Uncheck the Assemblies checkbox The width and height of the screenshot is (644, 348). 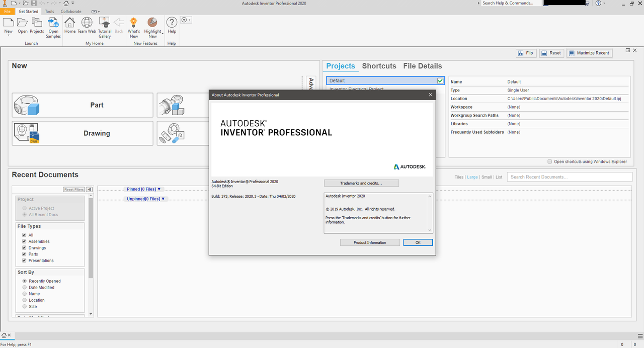point(24,241)
